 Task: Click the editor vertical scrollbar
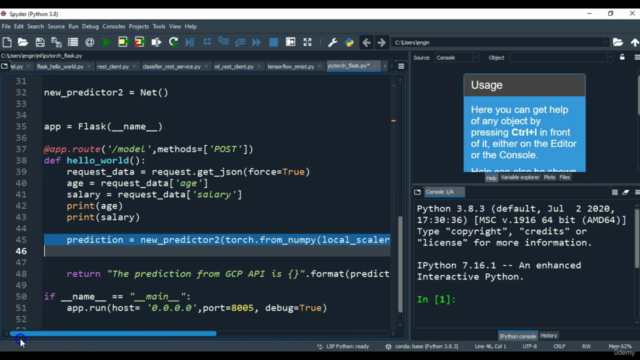[400, 264]
